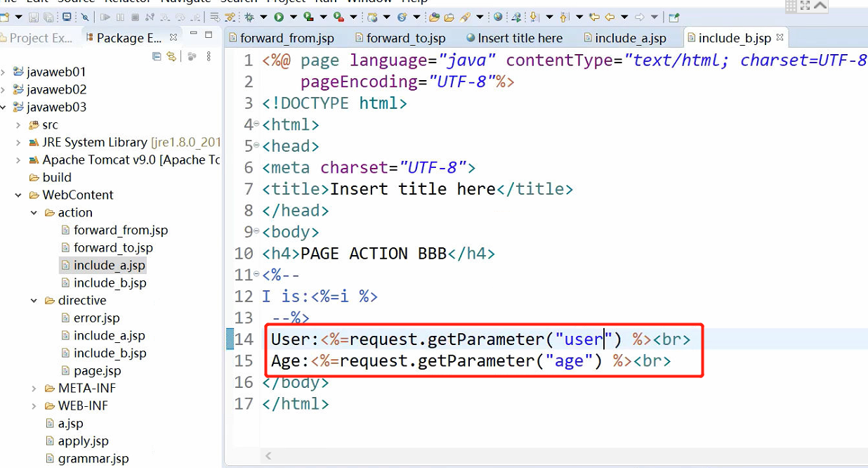Collapse the action folder

click(x=33, y=212)
